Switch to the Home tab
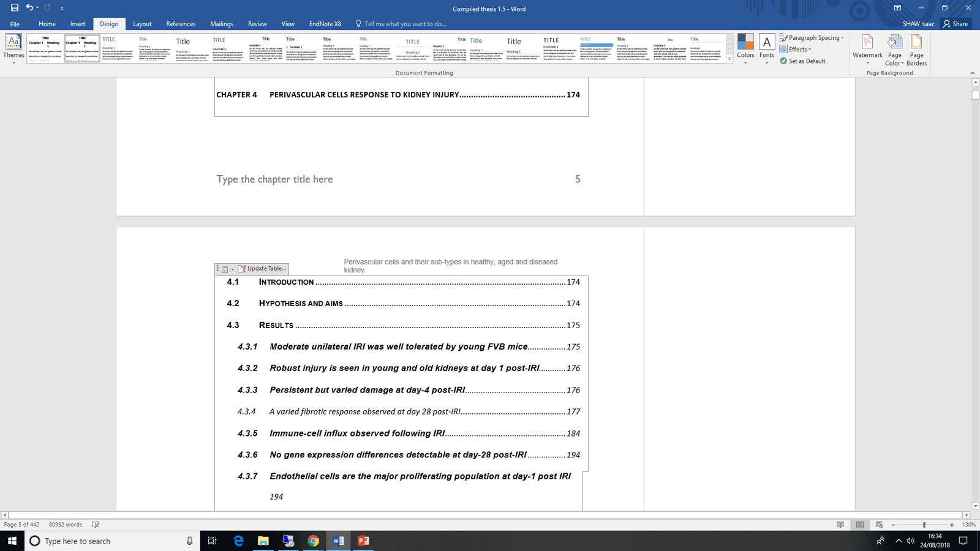 (47, 24)
